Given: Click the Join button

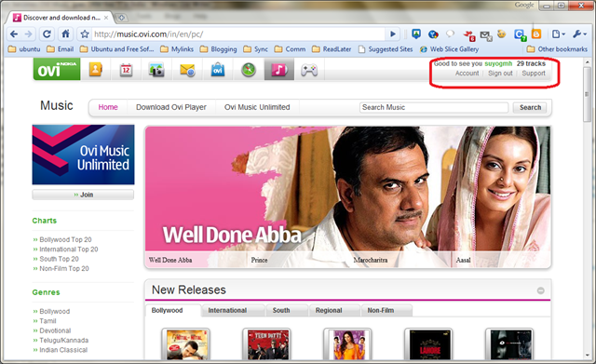Looking at the screenshot, I should point(83,195).
